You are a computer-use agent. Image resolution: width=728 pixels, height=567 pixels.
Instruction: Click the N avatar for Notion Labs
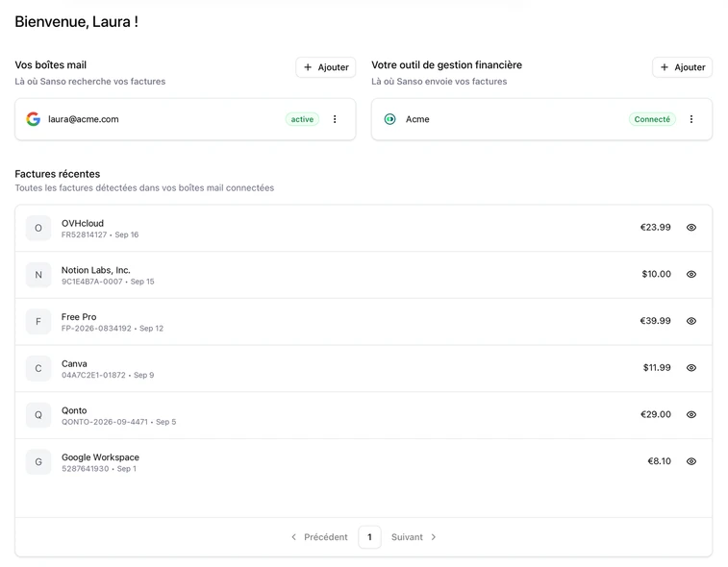click(38, 275)
